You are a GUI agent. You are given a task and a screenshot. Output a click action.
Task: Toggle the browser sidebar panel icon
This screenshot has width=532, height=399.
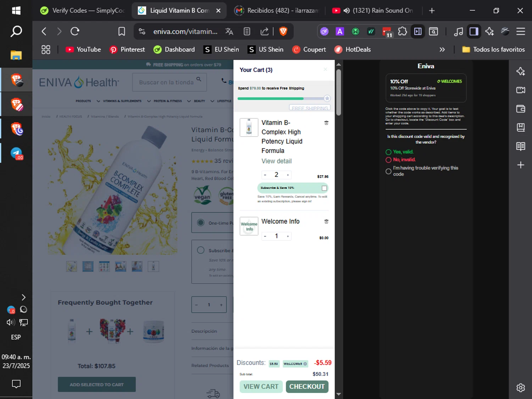click(473, 31)
